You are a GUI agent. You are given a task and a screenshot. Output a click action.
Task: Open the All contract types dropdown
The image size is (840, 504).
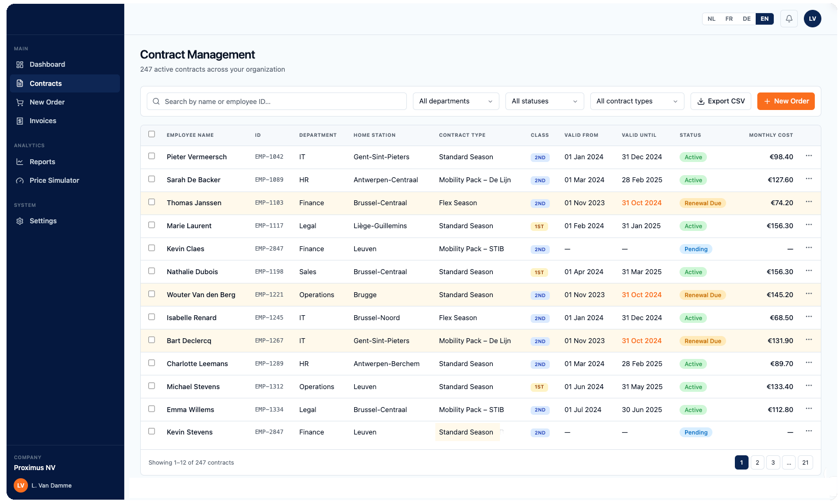click(637, 101)
